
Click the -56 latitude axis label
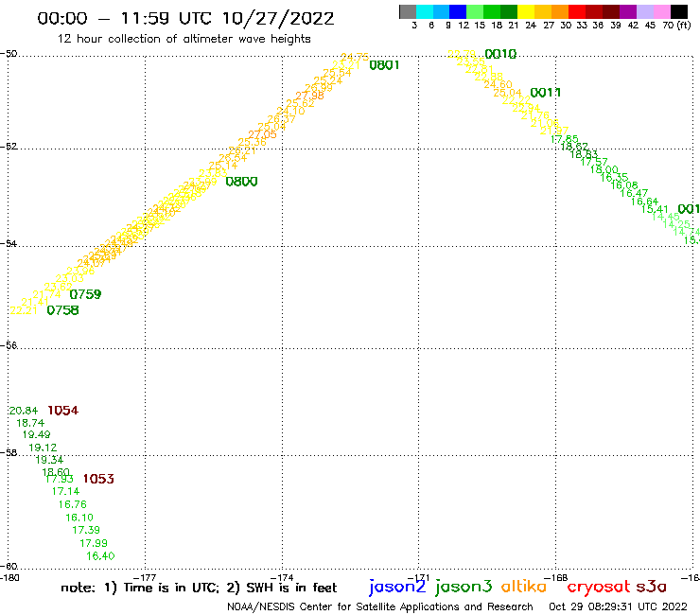(9, 345)
